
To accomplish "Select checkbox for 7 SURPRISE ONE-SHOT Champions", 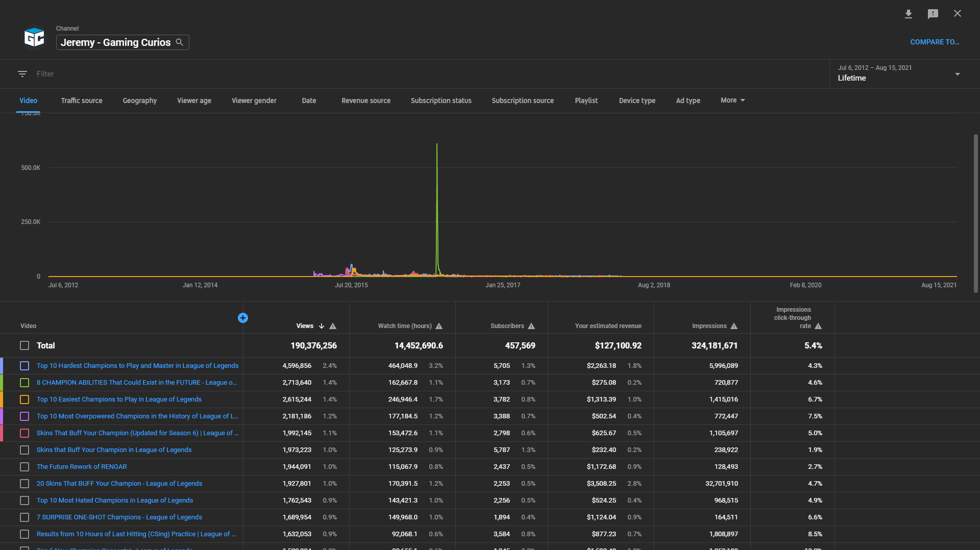I will click(24, 517).
